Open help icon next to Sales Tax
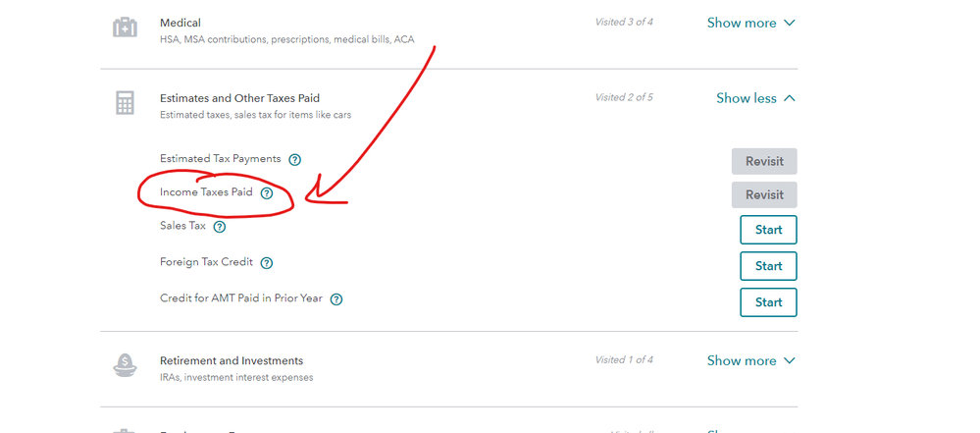The image size is (980, 433). click(x=220, y=227)
